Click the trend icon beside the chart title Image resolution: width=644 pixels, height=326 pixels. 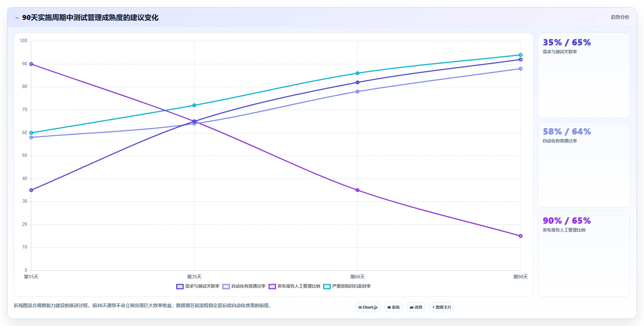click(x=17, y=18)
